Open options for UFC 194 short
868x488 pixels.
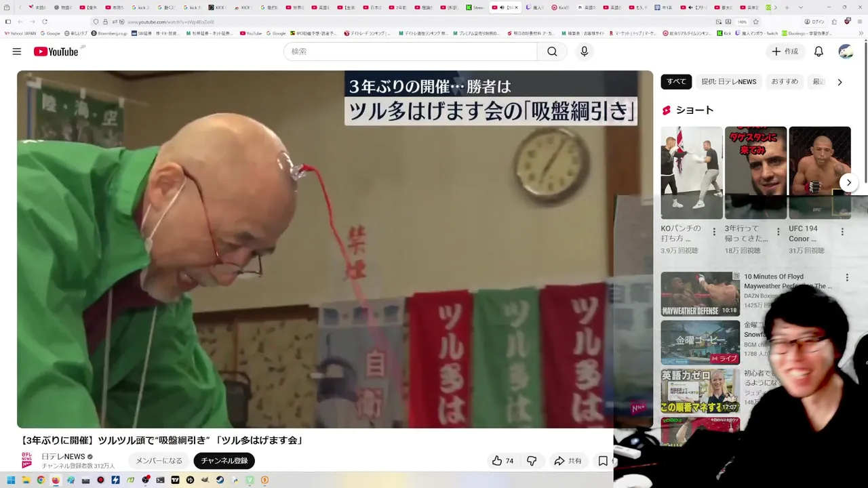[x=842, y=232]
